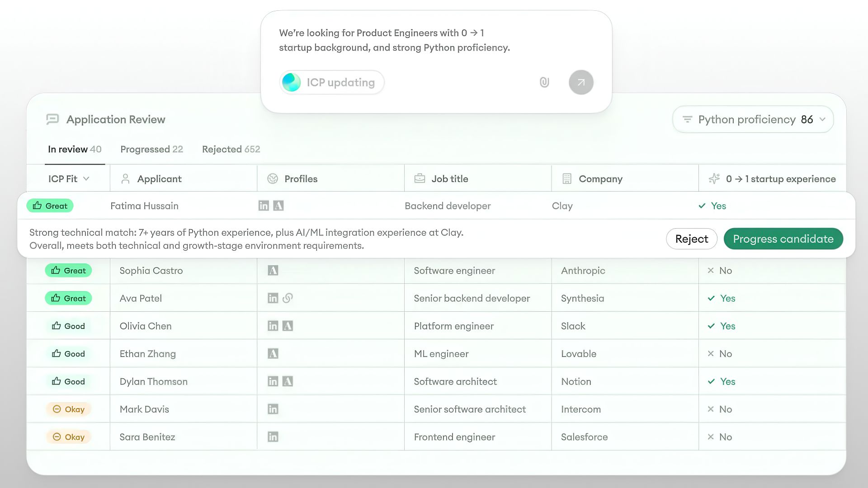868x488 pixels.
Task: Select Sara Benitez's Okay fit badge
Action: [69, 437]
